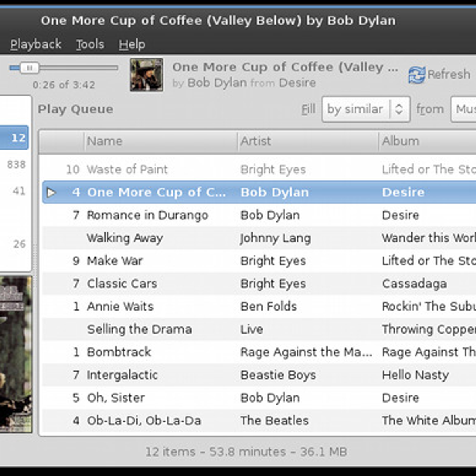Click the large album art in sidebar
Viewport: 476px width, 476px height.
pos(15,354)
